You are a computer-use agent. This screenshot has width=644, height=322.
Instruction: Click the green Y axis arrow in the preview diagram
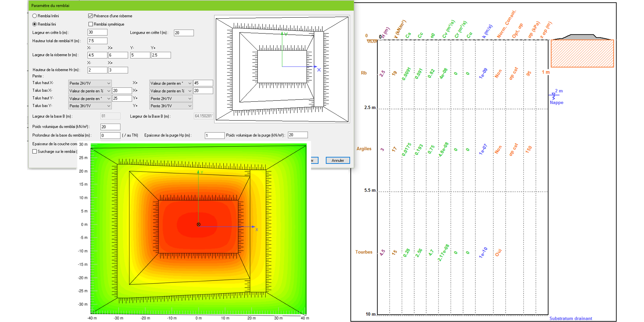point(282,33)
